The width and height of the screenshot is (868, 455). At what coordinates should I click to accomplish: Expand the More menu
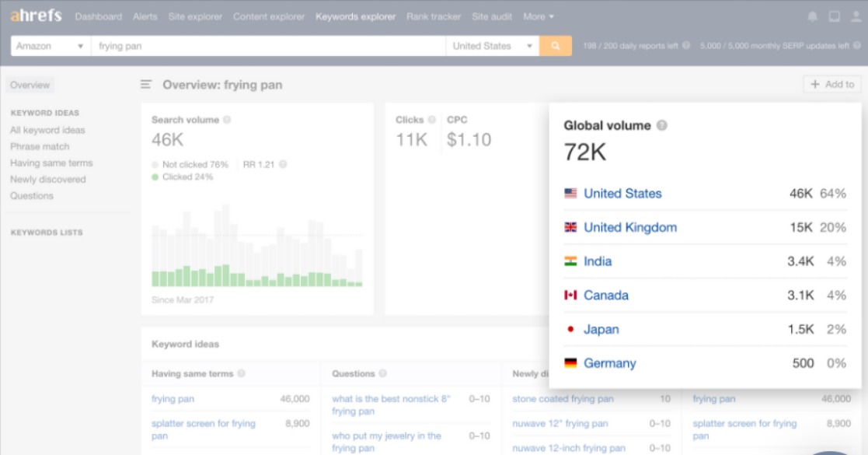tap(538, 16)
